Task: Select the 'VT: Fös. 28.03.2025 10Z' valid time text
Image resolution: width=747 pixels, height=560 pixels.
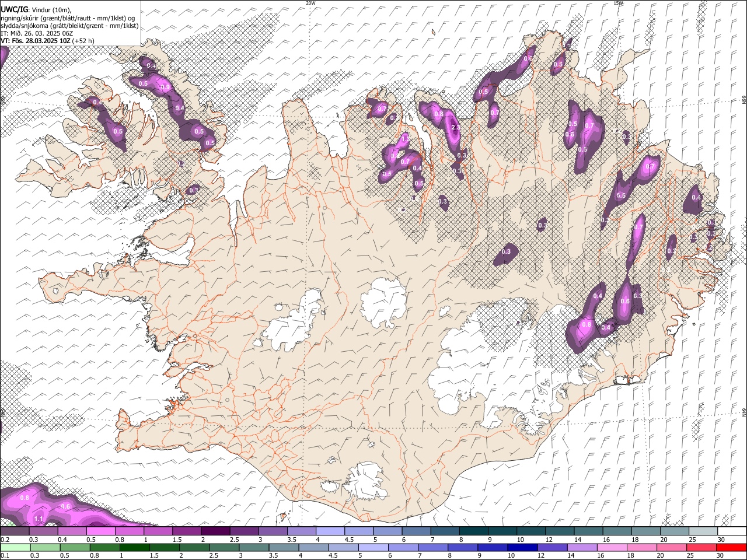Action: point(36,41)
